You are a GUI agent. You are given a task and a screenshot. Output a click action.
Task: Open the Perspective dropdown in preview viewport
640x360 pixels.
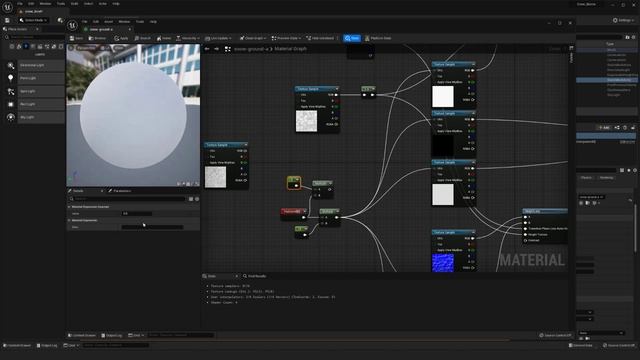pyautogui.click(x=87, y=48)
